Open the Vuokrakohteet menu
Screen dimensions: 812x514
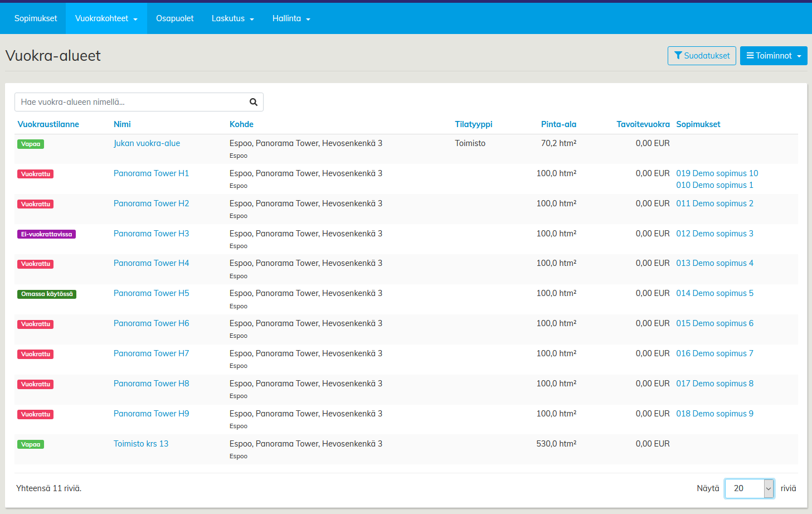coord(106,18)
